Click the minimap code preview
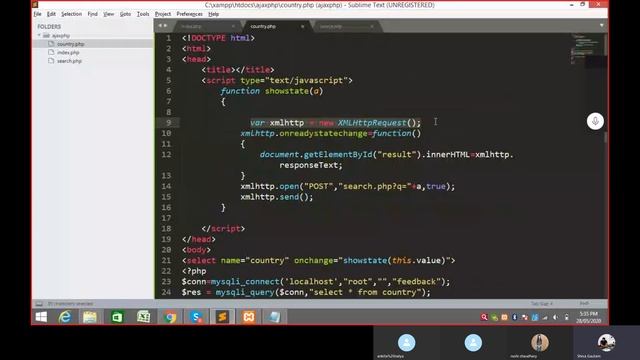This screenshot has width=640, height=360. click(586, 49)
